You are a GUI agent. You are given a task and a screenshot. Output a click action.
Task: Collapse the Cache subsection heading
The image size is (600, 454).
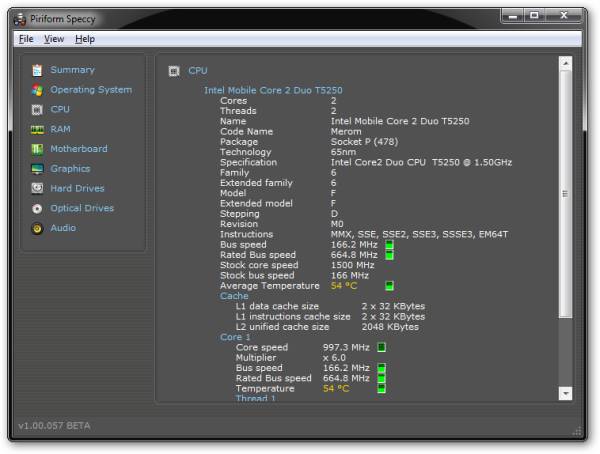click(x=234, y=296)
